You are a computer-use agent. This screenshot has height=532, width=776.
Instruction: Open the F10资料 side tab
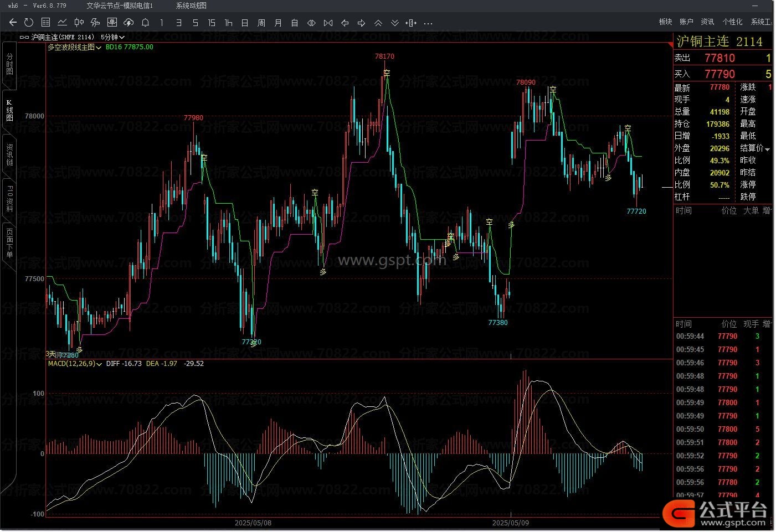(9, 199)
